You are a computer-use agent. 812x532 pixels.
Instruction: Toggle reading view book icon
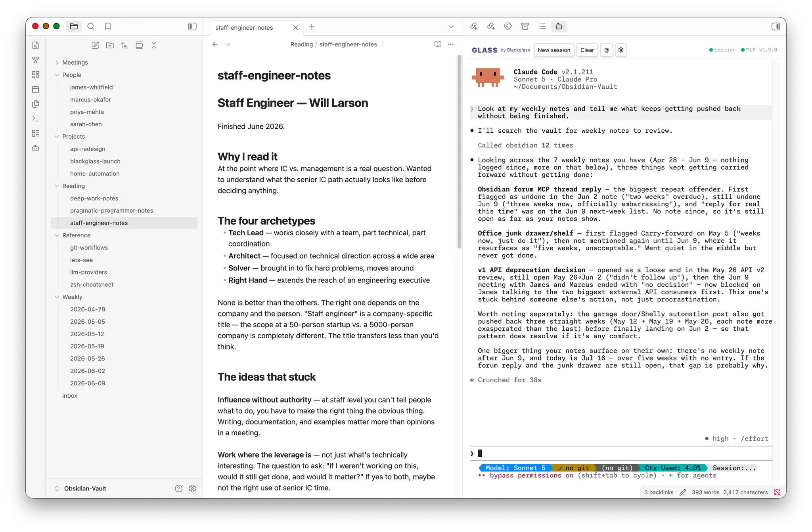(438, 44)
